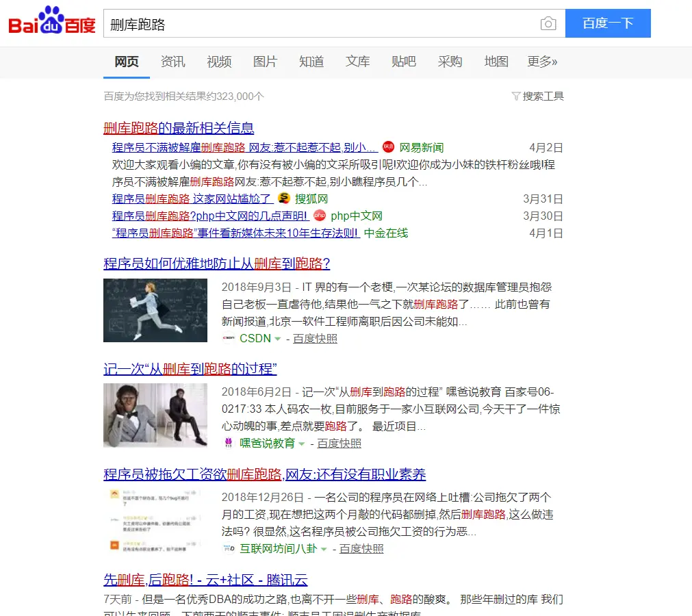The width and height of the screenshot is (692, 616).
Task: Open 百度快照 for the CSDN result
Action: click(x=315, y=338)
